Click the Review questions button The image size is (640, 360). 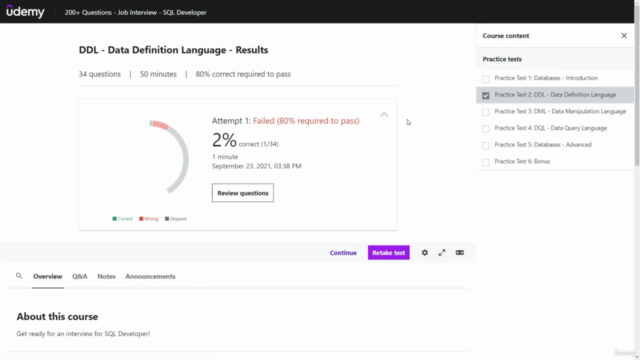click(242, 193)
